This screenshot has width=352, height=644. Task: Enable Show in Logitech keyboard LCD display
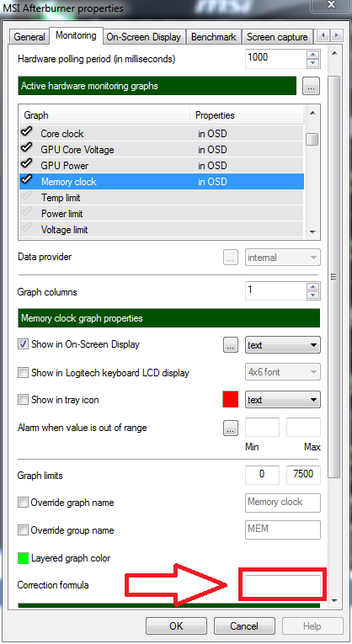pyautogui.click(x=23, y=373)
